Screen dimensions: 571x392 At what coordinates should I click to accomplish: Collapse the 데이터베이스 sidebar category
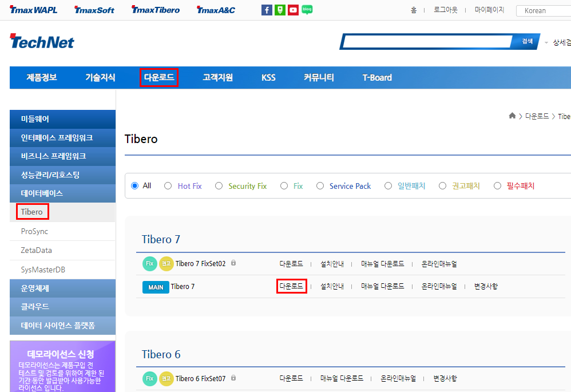click(x=62, y=193)
